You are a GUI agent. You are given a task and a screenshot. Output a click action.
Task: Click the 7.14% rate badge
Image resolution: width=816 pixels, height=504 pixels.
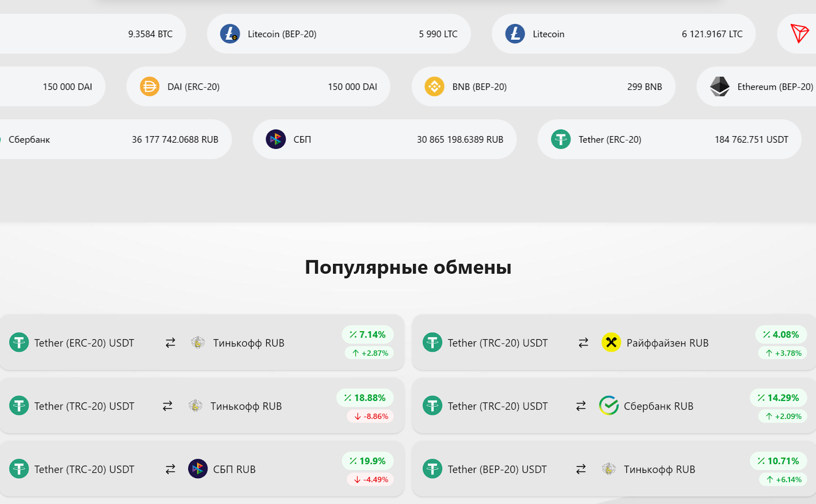pyautogui.click(x=368, y=334)
